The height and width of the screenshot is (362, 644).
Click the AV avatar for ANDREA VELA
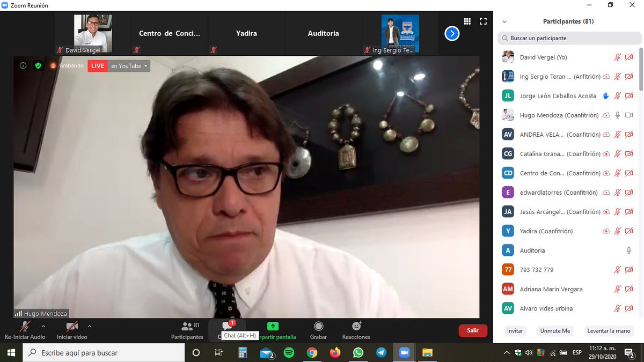[x=508, y=135]
